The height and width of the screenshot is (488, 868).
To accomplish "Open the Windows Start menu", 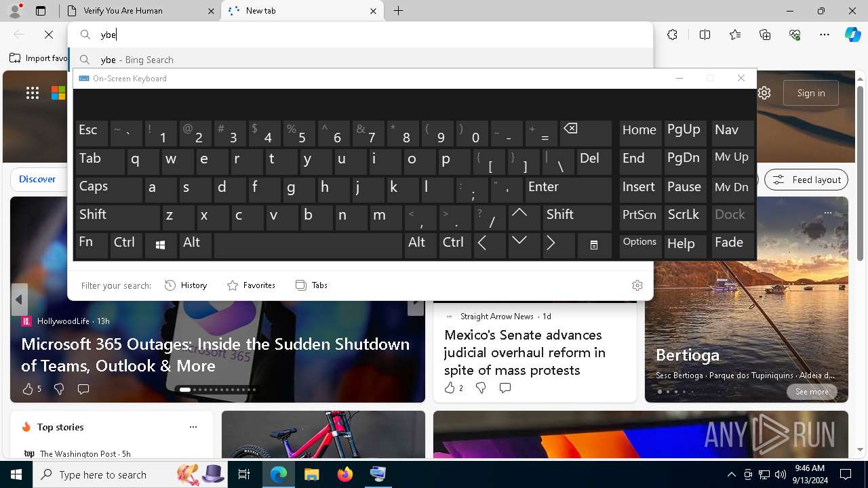I will click(x=16, y=474).
